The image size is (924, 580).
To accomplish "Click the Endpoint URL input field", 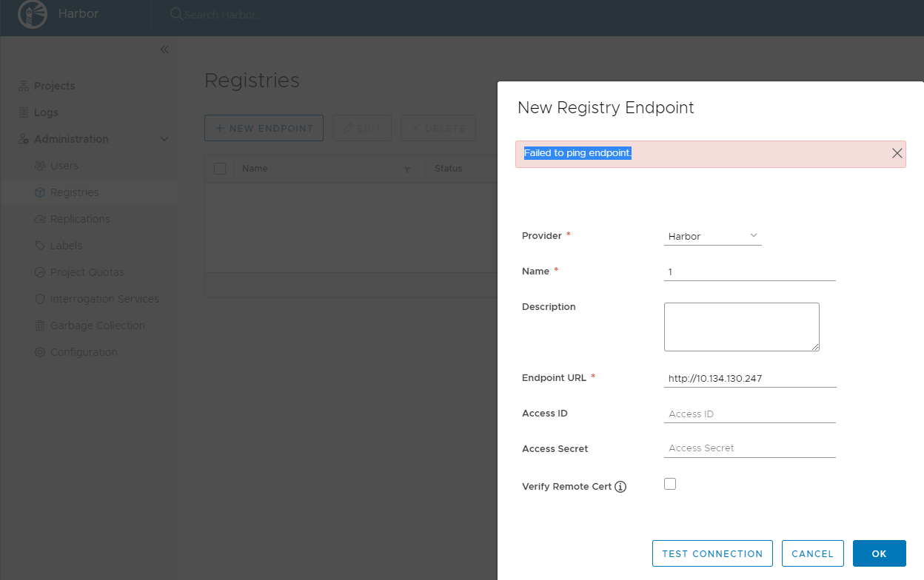I will click(749, 378).
